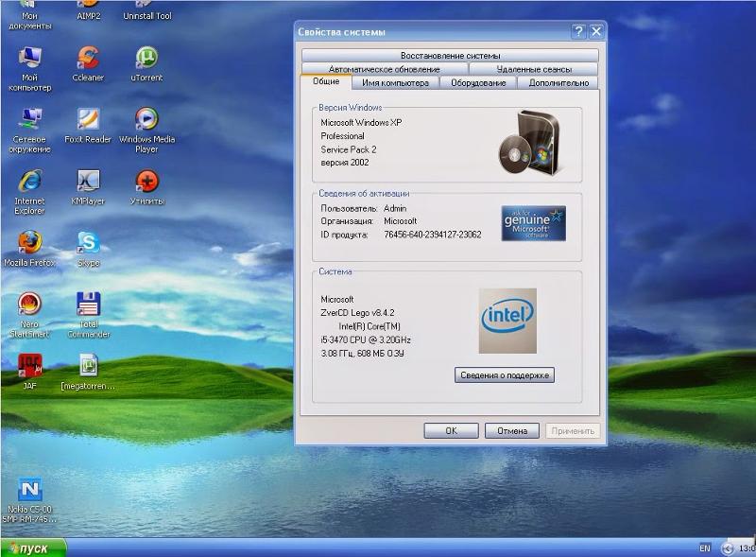Click the user name 'Admin'

[395, 208]
